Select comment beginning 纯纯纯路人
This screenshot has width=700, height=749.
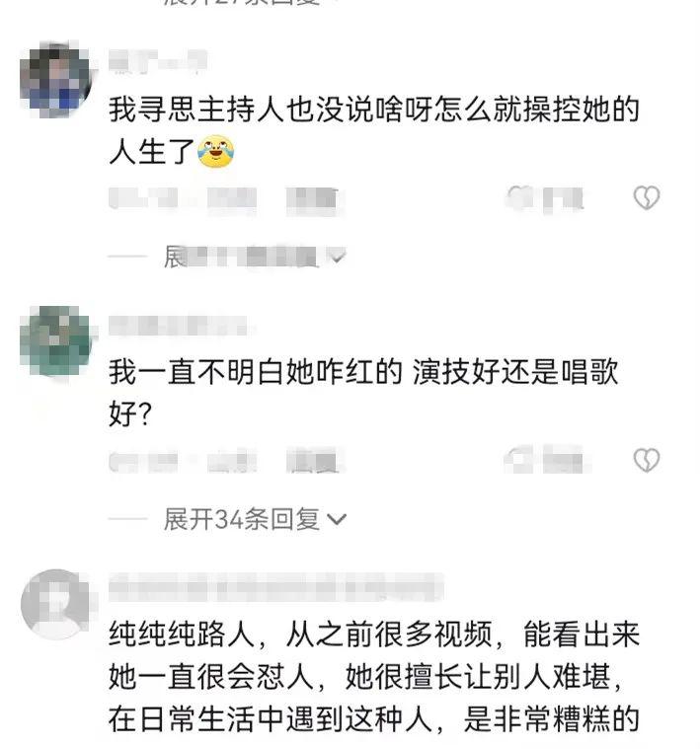(373, 677)
